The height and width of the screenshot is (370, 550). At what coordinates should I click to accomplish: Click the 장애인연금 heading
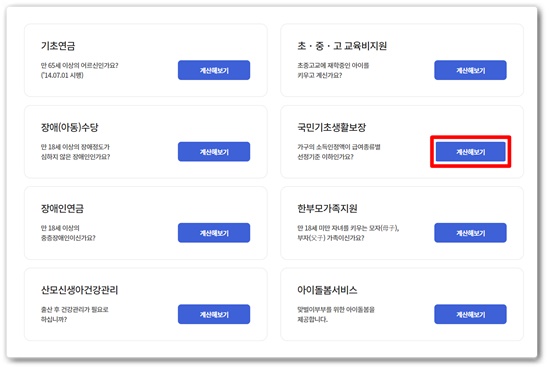pyautogui.click(x=62, y=208)
